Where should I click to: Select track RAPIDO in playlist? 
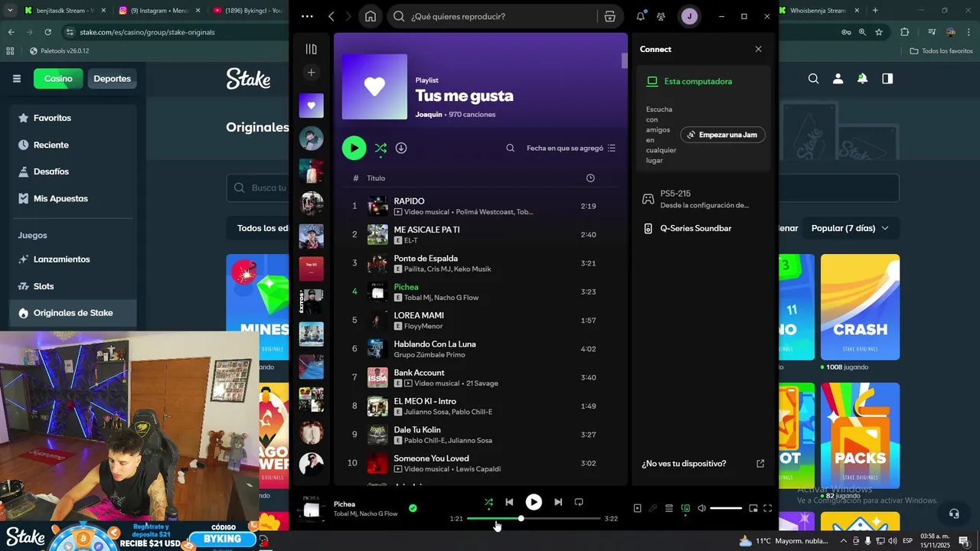click(480, 206)
